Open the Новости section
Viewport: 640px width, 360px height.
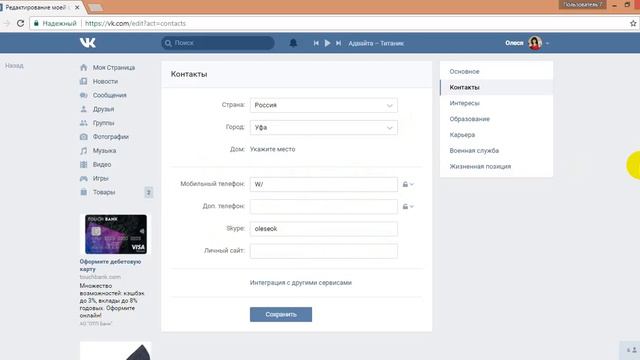point(105,82)
